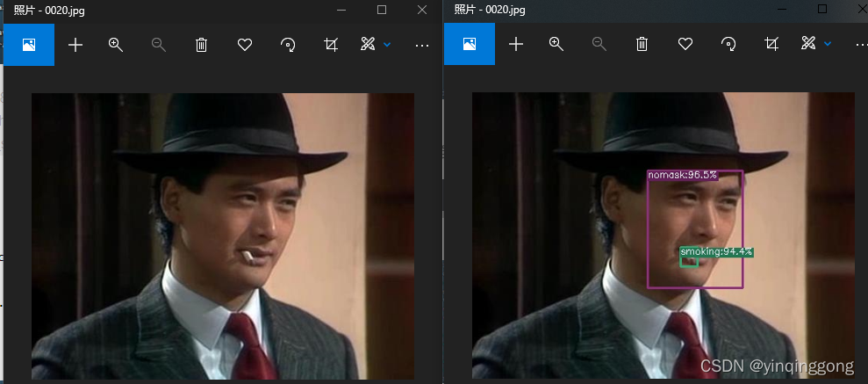Rotate the photo in left window
The width and height of the screenshot is (868, 384).
point(288,45)
